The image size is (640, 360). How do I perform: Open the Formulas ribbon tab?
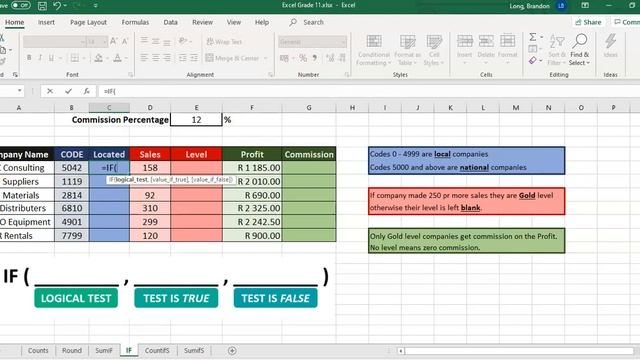point(135,22)
